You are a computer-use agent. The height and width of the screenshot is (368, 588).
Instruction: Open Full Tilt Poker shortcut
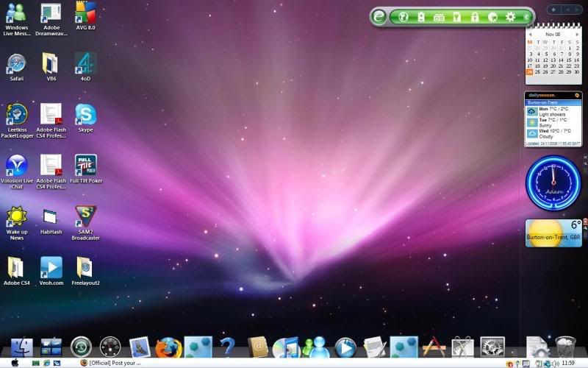(86, 165)
